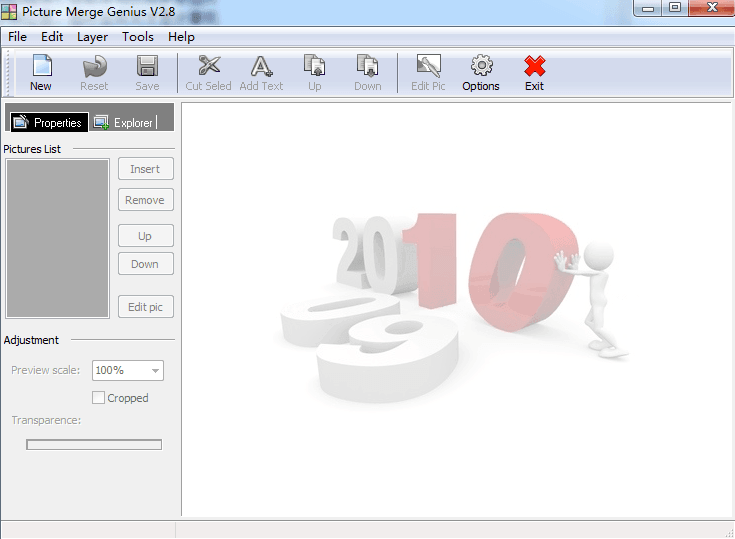Open the Tools menu
Screen dimensions: 735x539
[138, 37]
